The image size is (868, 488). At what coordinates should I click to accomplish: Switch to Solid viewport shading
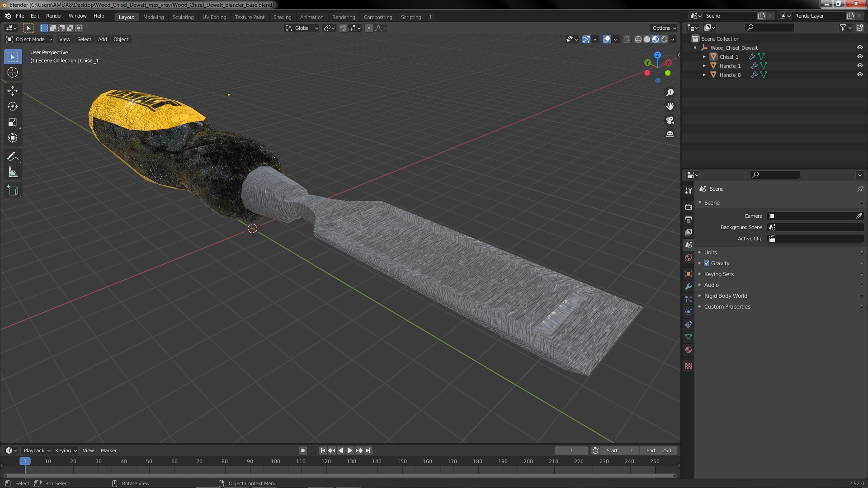pyautogui.click(x=647, y=39)
